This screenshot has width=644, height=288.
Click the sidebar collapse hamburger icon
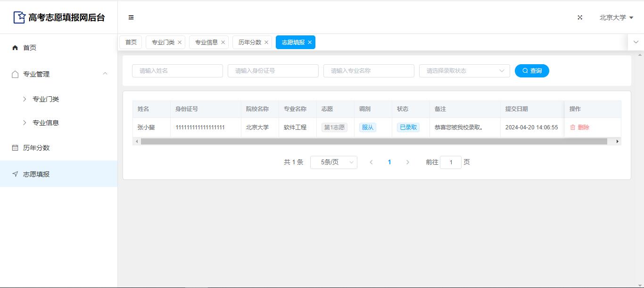(131, 17)
